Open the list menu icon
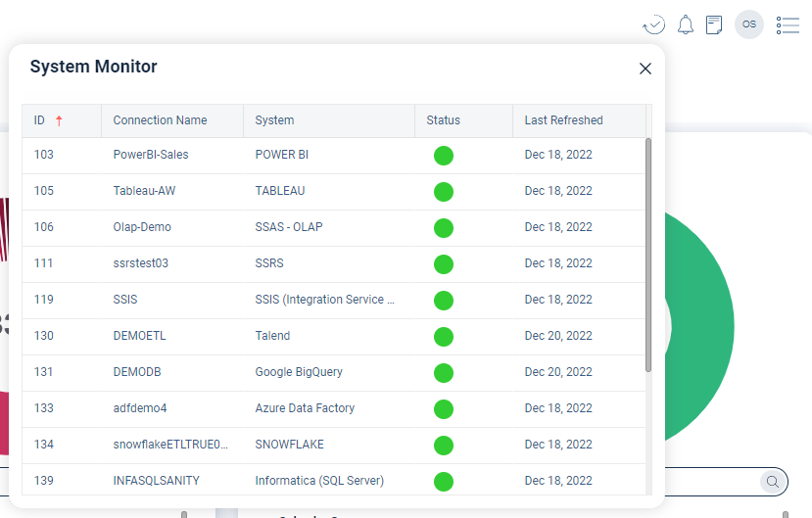The width and height of the screenshot is (812, 518). pyautogui.click(x=788, y=25)
